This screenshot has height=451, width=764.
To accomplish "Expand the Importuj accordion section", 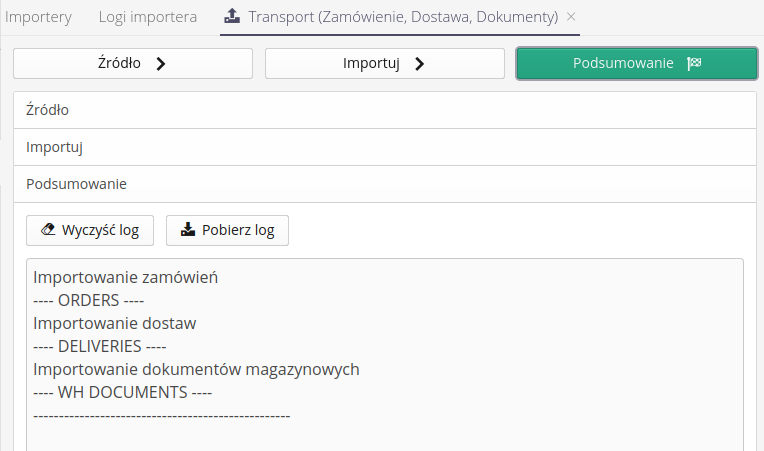I will (384, 147).
